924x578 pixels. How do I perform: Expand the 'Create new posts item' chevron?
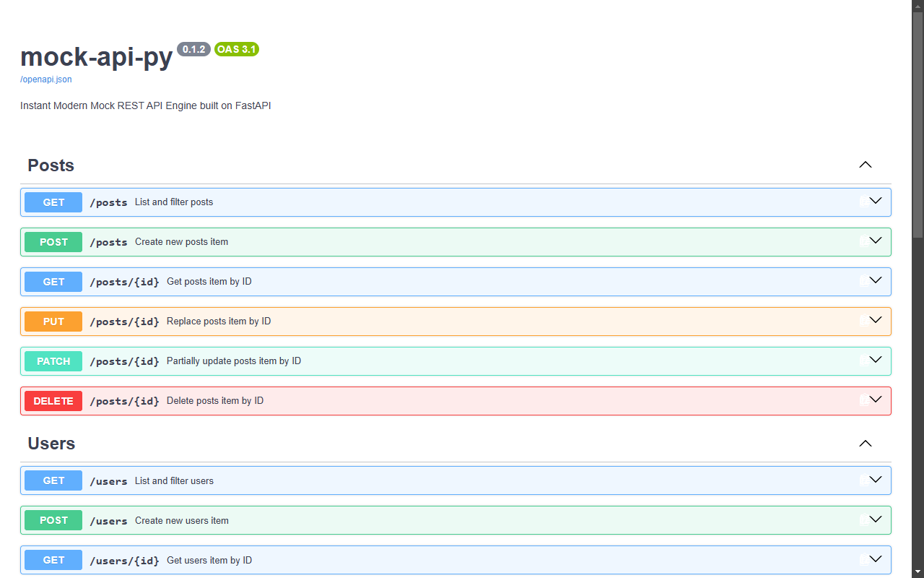tap(876, 241)
